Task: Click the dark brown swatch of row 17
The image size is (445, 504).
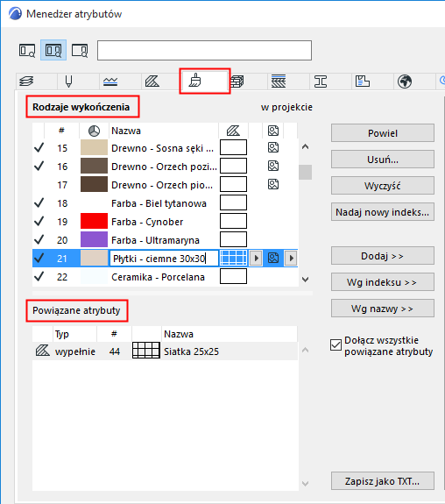Action: pyautogui.click(x=94, y=184)
